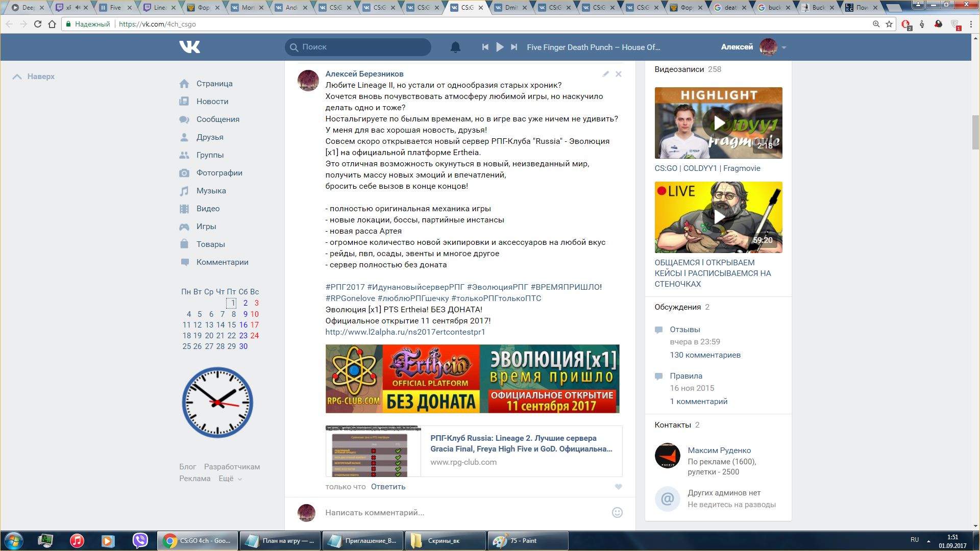Open РПГ-Клуб Russia link preview title

coord(521,443)
